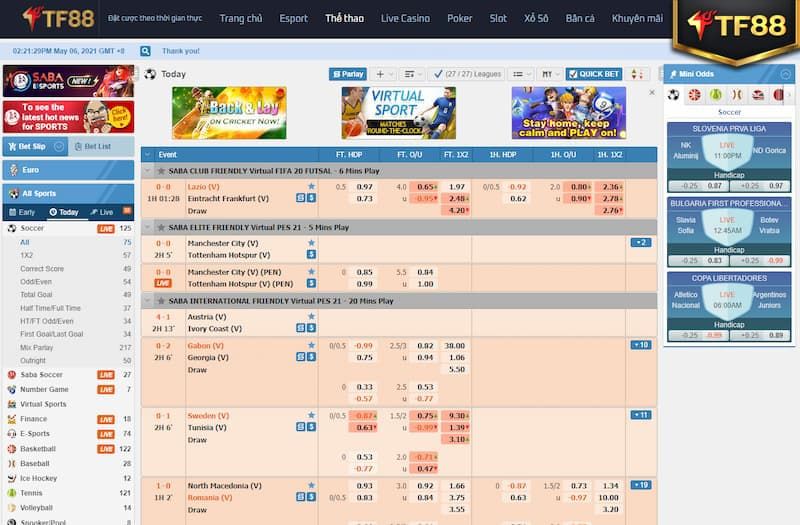Viewport: 800px width, 525px height.
Task: Select the tennis ball icon in Mini Odds
Action: click(716, 95)
